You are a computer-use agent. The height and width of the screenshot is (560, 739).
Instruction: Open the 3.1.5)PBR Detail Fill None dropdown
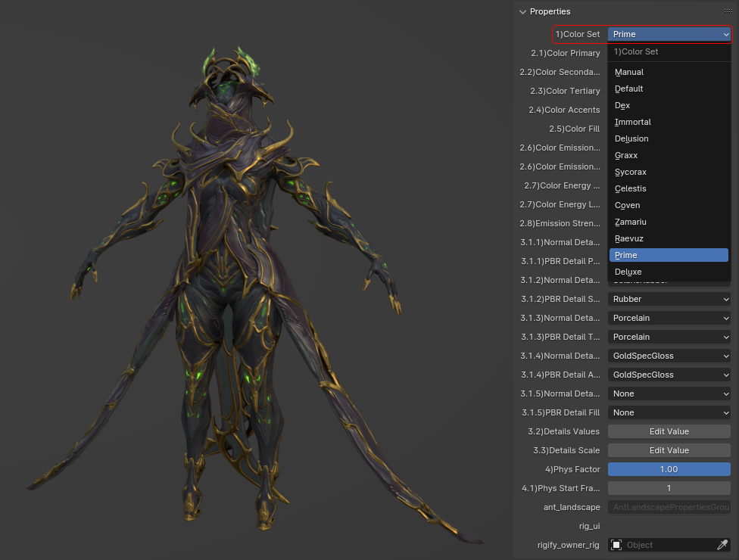point(669,412)
